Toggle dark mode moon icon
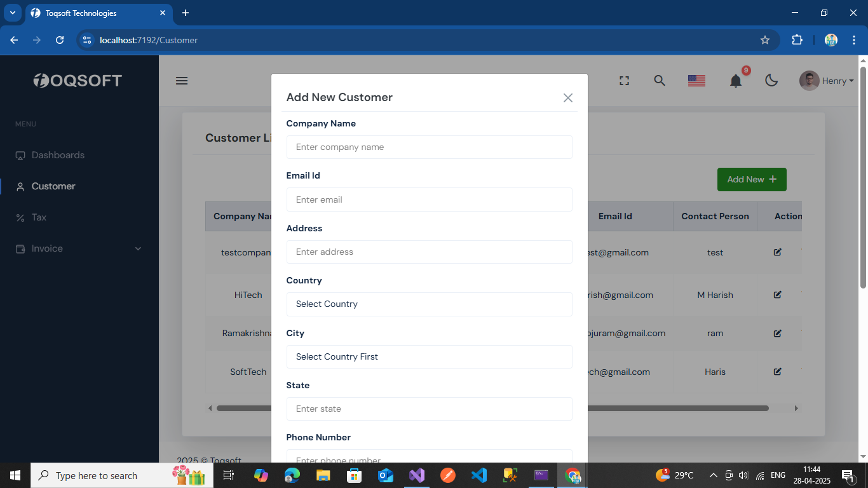868x488 pixels. pos(771,81)
